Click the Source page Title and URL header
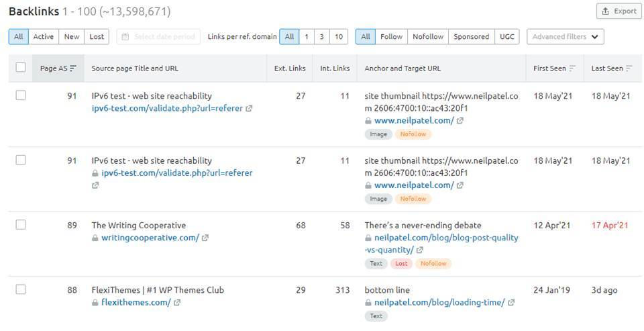Screen dimensions: 644x331 point(135,68)
